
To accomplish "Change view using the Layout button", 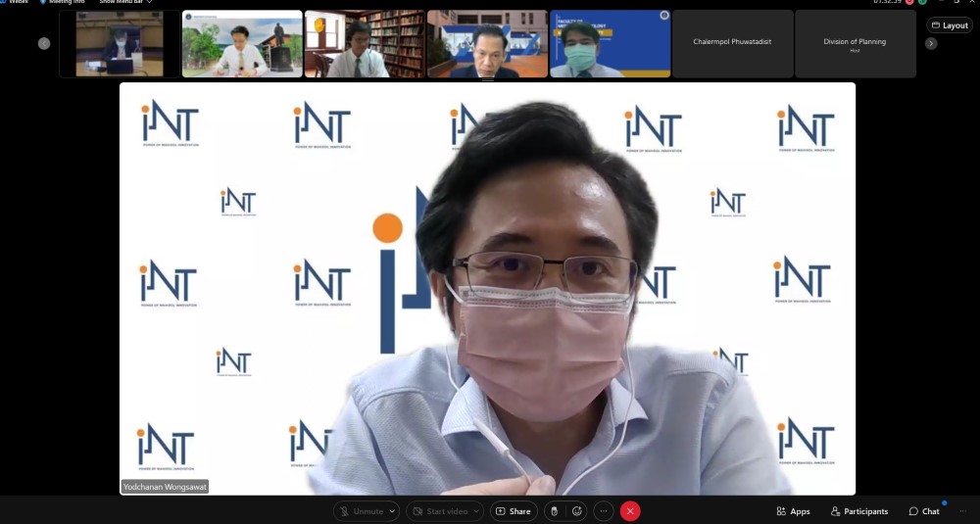I will pos(949,25).
